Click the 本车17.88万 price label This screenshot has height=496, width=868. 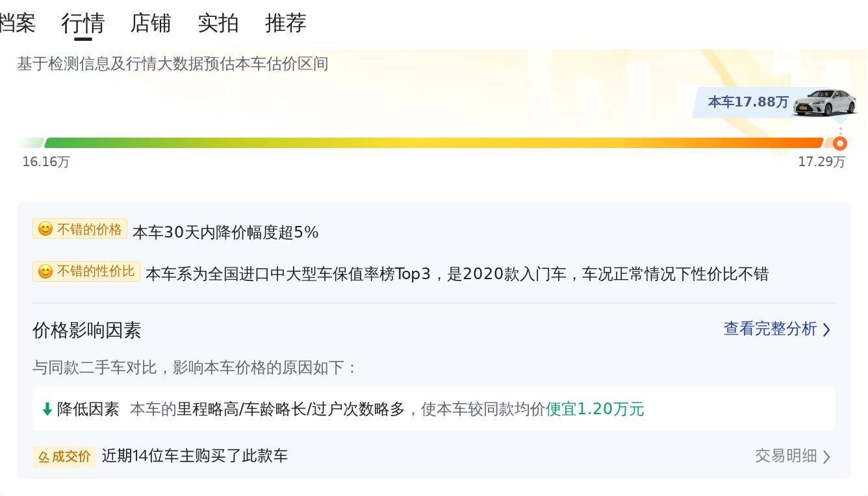click(x=748, y=102)
